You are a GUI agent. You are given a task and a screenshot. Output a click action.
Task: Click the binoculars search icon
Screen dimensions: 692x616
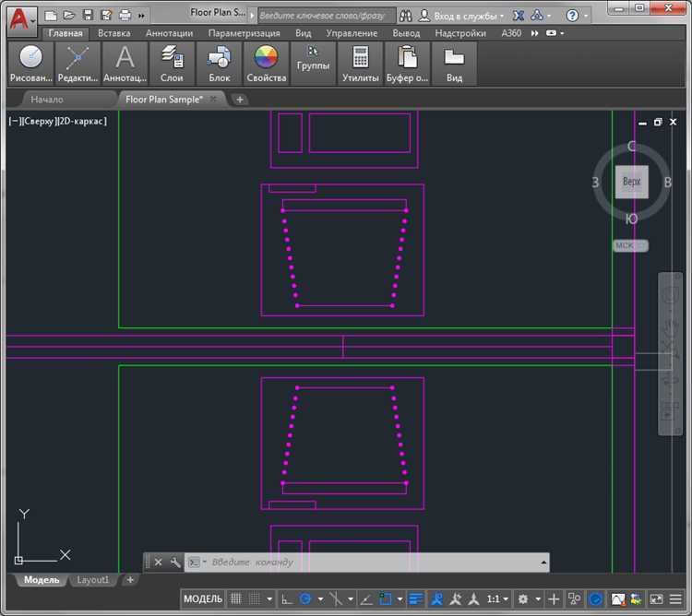[405, 16]
